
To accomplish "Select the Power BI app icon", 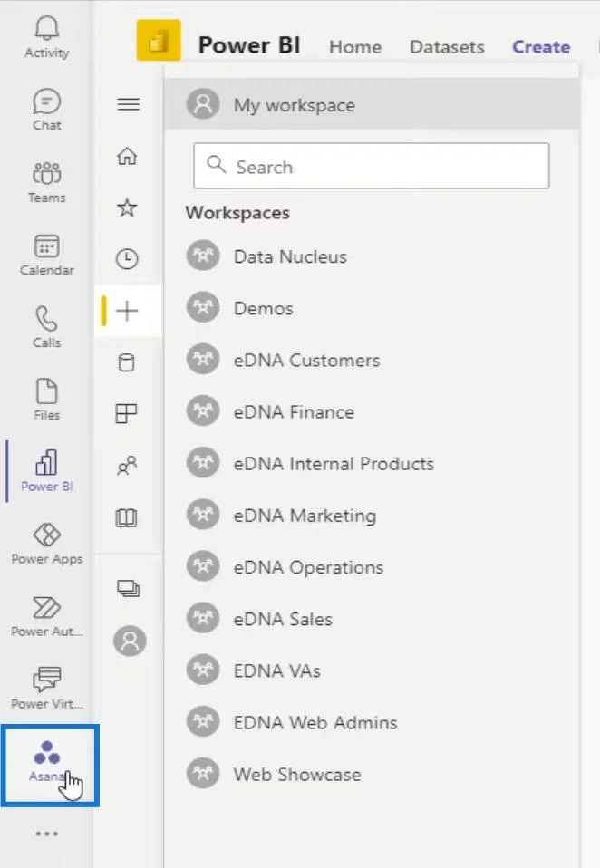I will click(x=46, y=471).
